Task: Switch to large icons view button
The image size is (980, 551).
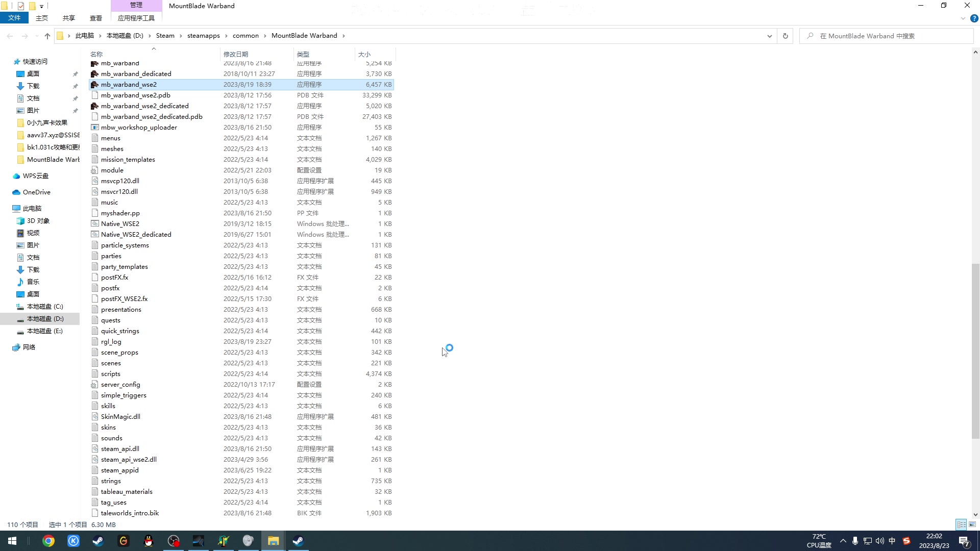Action: click(x=972, y=524)
